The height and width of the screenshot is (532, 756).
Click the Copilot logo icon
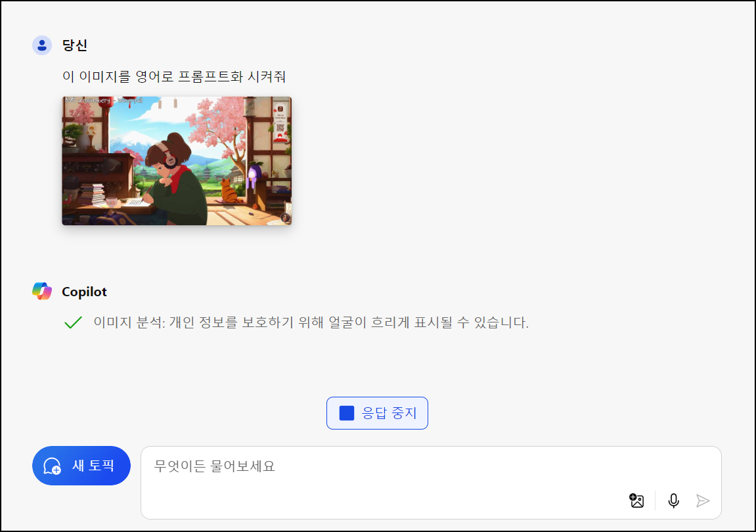[x=42, y=291]
